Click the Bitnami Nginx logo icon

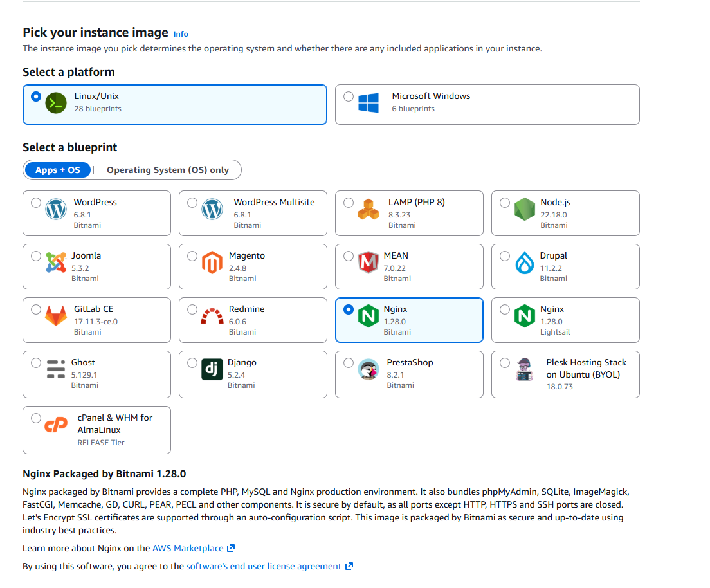(x=368, y=316)
